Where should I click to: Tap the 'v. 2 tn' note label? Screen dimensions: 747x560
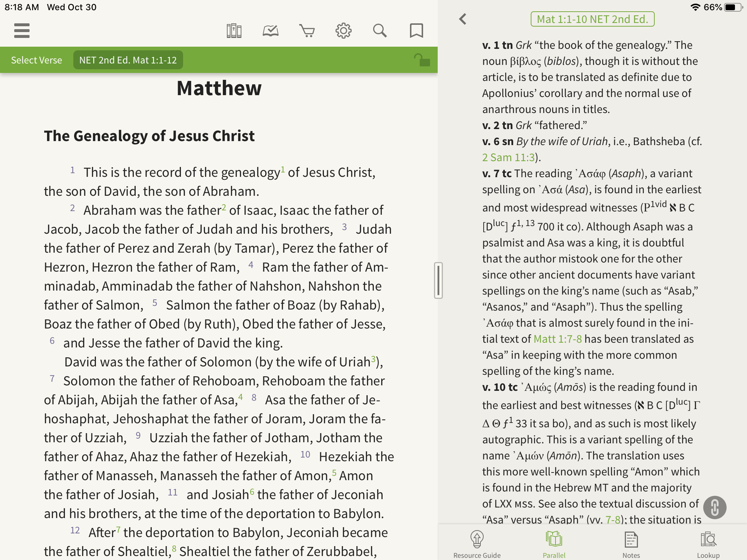(x=498, y=125)
